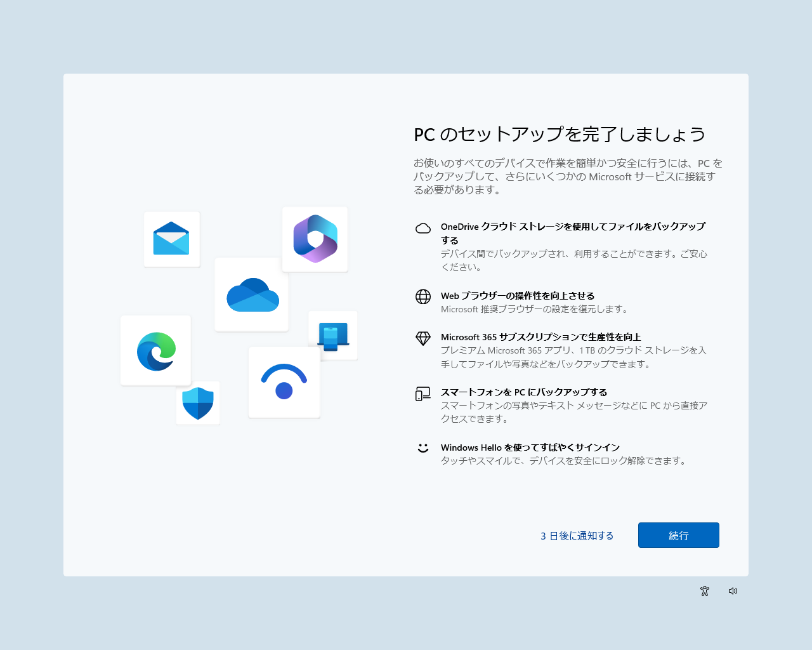Click OneDrive クラウド ストレージ backup heading text
This screenshot has height=650, width=812.
click(x=573, y=233)
